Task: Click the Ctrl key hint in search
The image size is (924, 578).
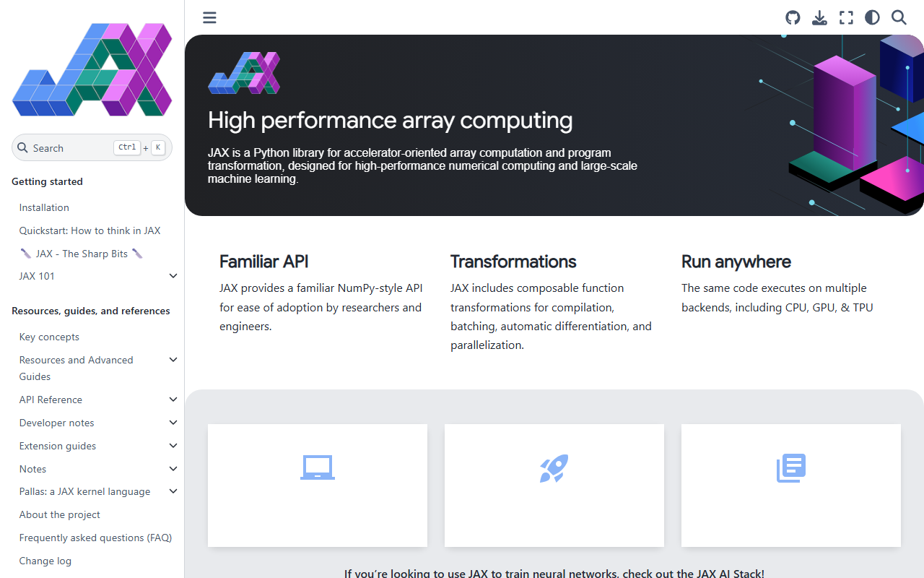Action: 127,147
